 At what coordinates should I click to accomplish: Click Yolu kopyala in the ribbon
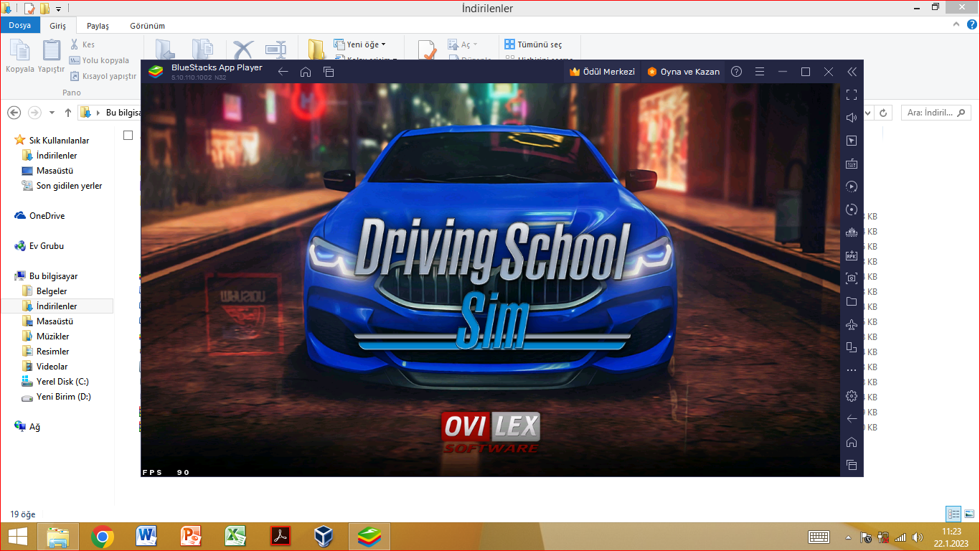point(99,60)
